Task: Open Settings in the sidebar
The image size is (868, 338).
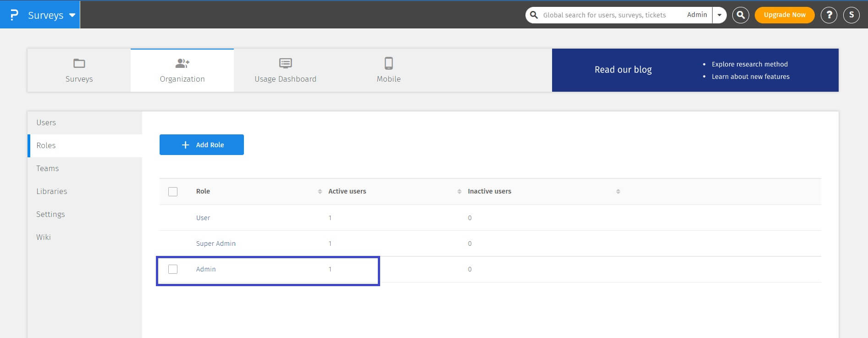Action: [85, 215]
